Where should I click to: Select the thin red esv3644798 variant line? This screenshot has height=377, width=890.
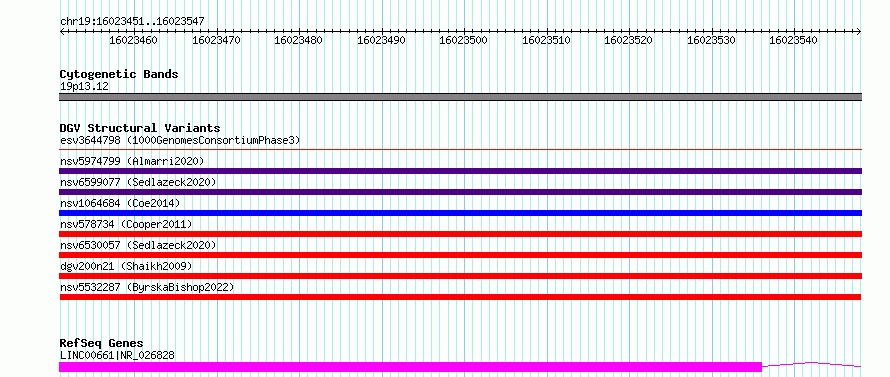click(x=460, y=150)
